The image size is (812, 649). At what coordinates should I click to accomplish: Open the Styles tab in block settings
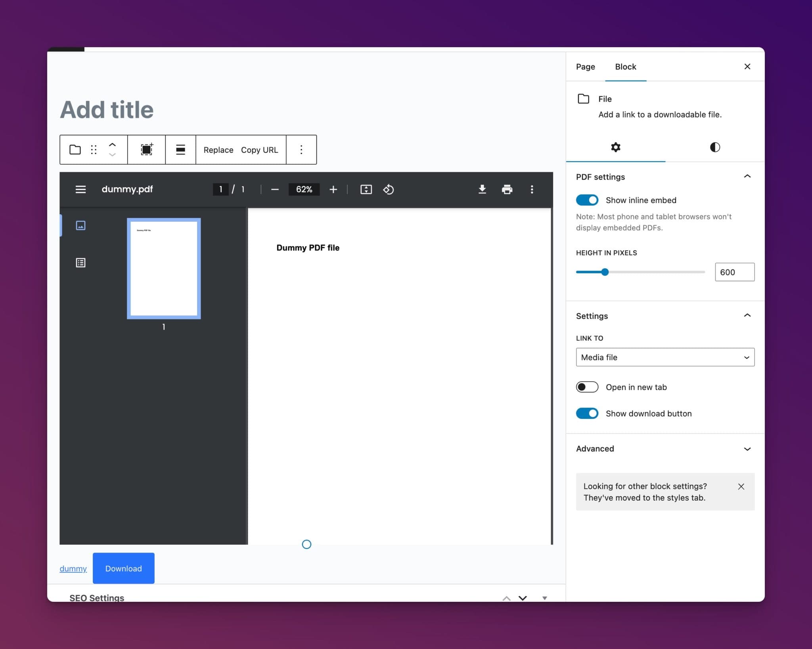tap(714, 148)
